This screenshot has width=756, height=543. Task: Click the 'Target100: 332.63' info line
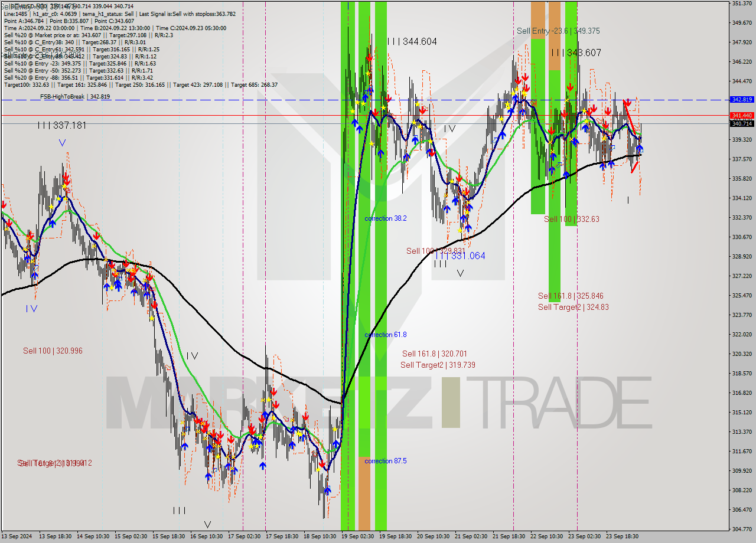pyautogui.click(x=141, y=84)
